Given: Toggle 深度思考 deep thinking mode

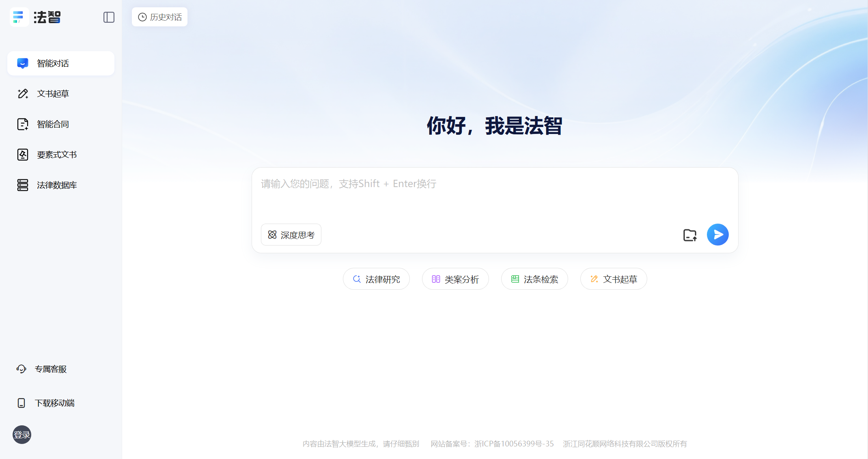Looking at the screenshot, I should click(x=291, y=235).
